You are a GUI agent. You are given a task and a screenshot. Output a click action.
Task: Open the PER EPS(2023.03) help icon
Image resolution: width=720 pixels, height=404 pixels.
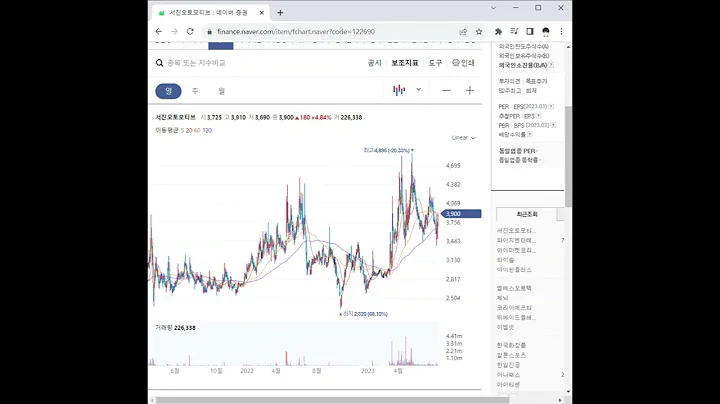coord(551,107)
